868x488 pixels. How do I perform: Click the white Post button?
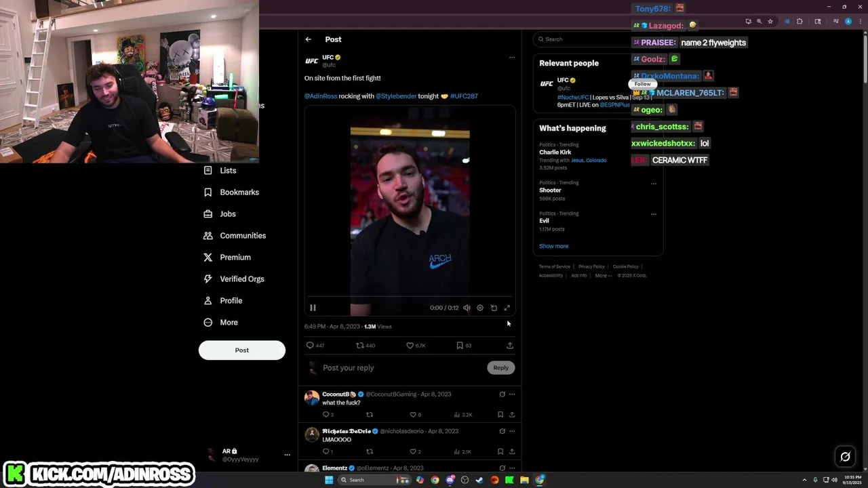pos(242,350)
